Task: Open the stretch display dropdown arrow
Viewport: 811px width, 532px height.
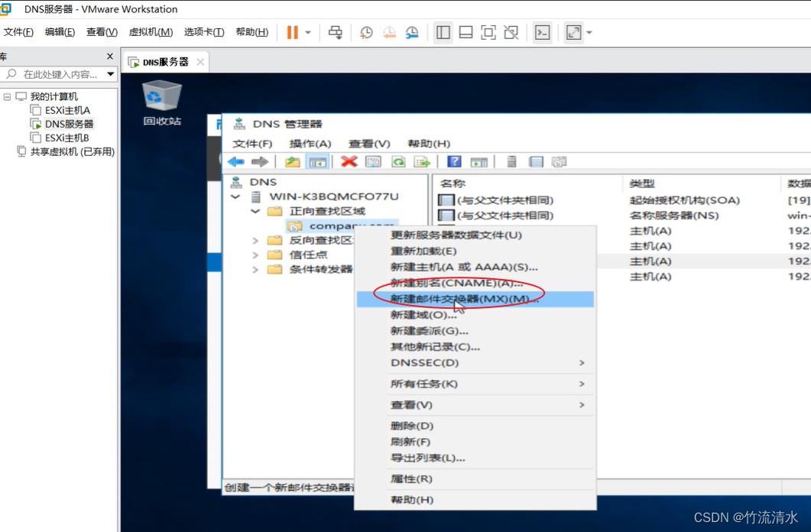Action: pyautogui.click(x=589, y=33)
